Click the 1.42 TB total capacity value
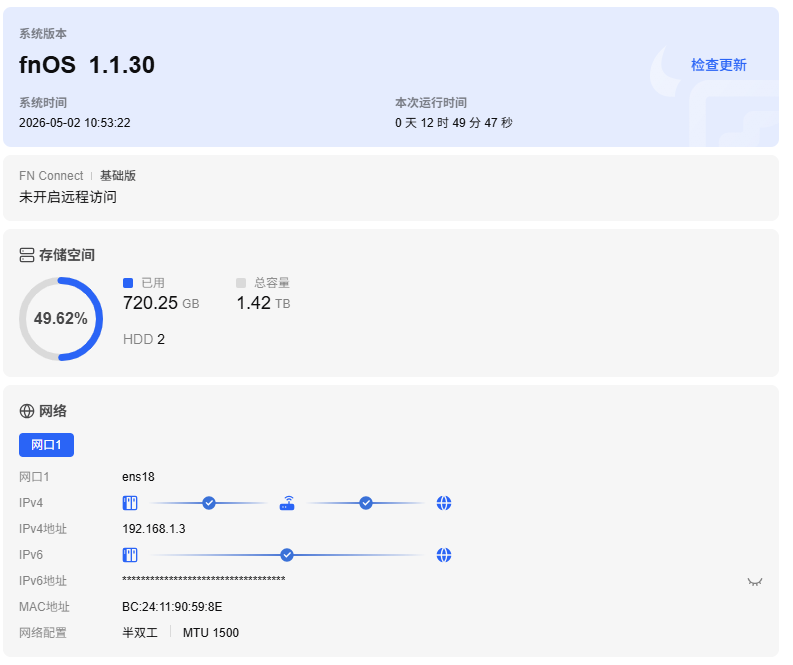Screen dimensions: 793x665 coord(263,303)
